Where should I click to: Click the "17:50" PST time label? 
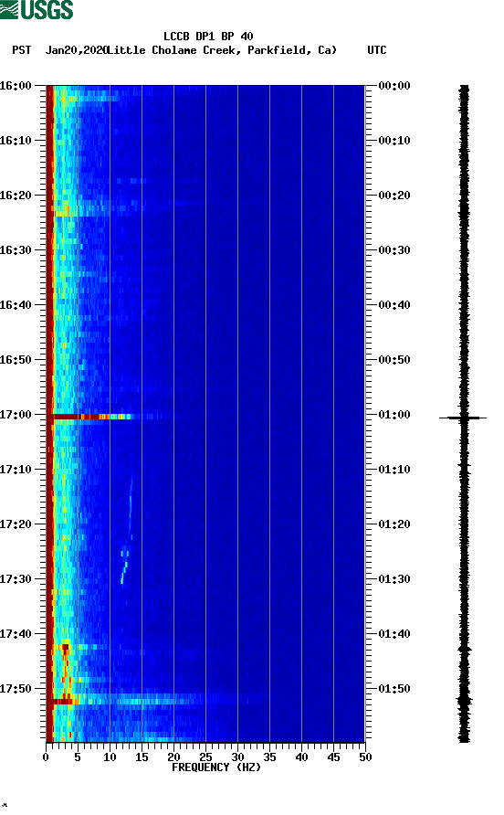coord(16,689)
